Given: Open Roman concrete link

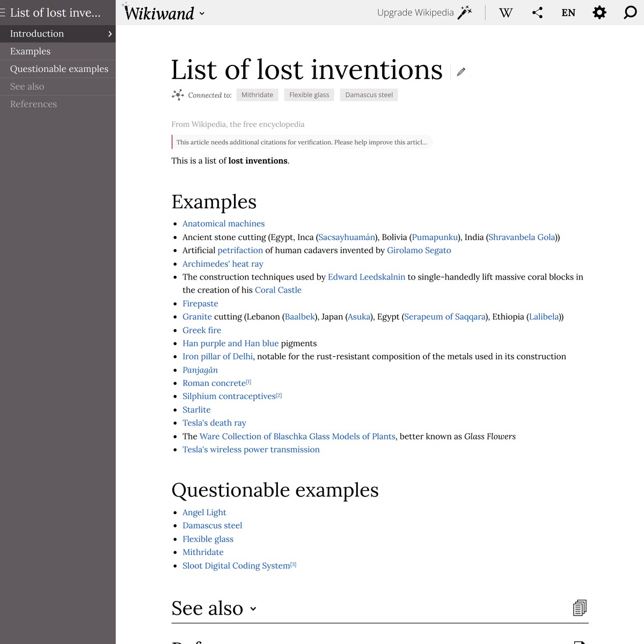Looking at the screenshot, I should 214,383.
